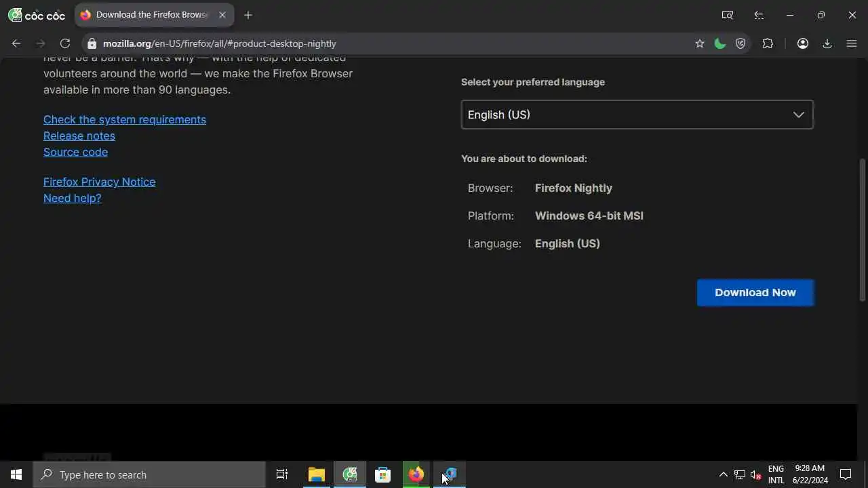Image resolution: width=868 pixels, height=488 pixels.
Task: Open File Explorer from the taskbar
Action: tap(317, 474)
